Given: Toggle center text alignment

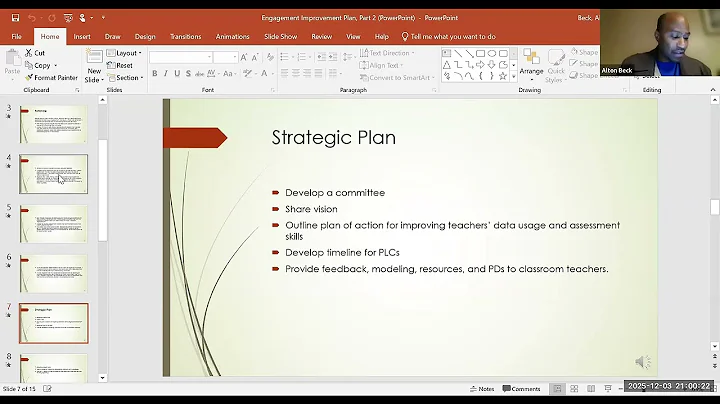Looking at the screenshot, I should 296,73.
